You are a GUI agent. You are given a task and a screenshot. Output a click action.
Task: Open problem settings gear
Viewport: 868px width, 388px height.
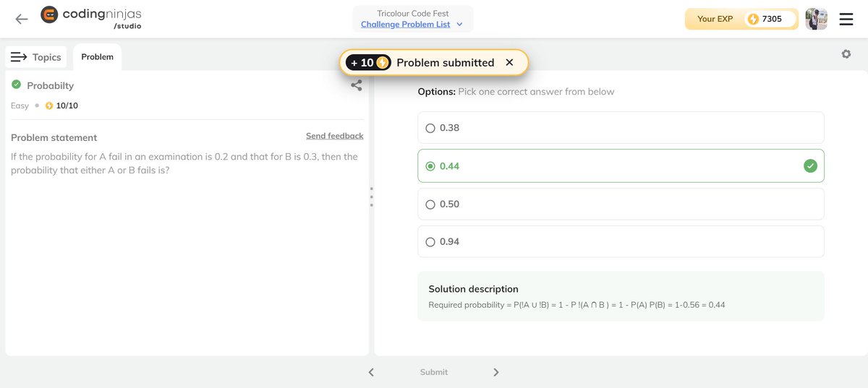tap(846, 54)
